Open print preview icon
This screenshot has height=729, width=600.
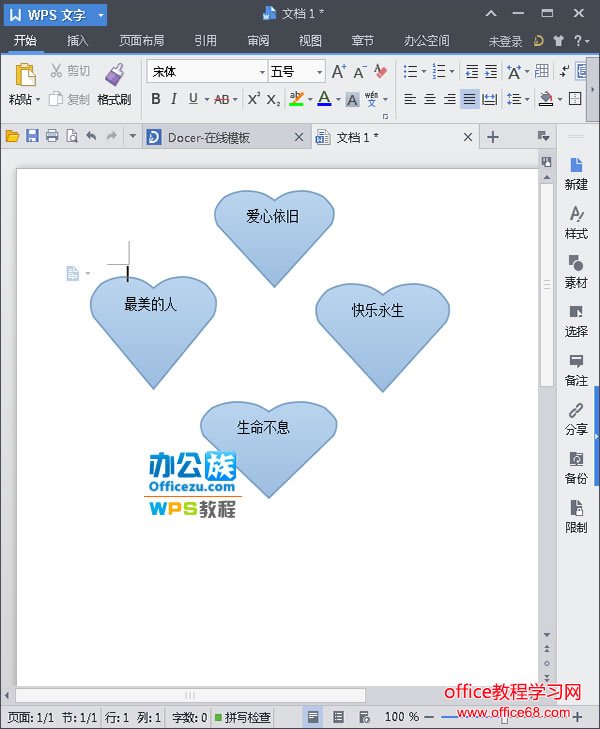click(72, 136)
